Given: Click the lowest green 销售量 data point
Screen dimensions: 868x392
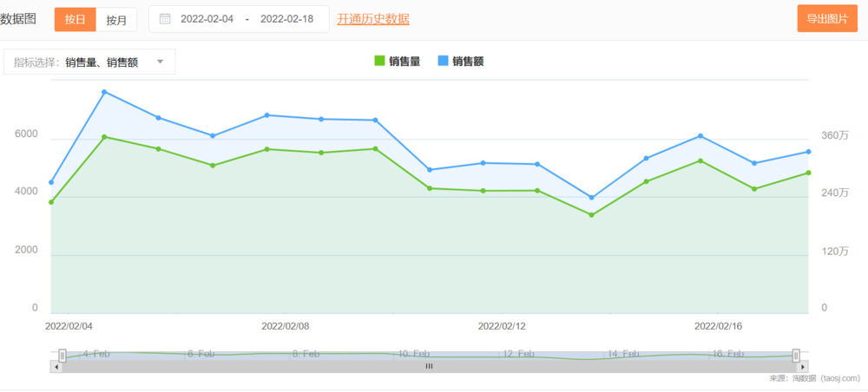Looking at the screenshot, I should point(592,215).
